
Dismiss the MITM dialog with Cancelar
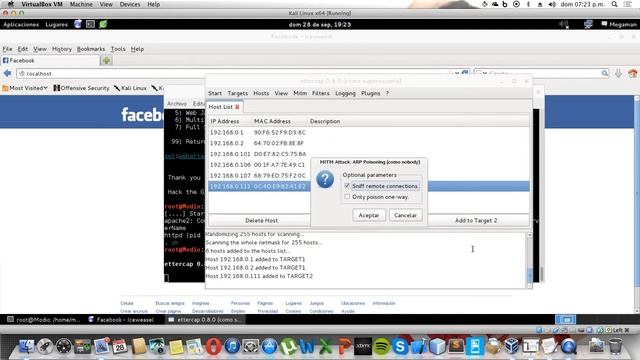[x=405, y=215]
